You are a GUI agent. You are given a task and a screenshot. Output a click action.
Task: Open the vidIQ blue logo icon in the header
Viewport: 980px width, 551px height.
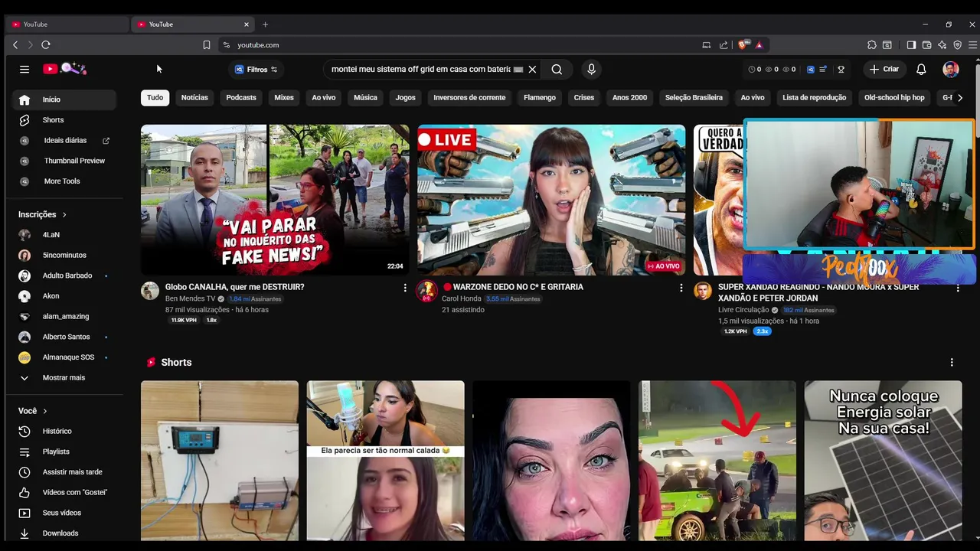(x=811, y=70)
